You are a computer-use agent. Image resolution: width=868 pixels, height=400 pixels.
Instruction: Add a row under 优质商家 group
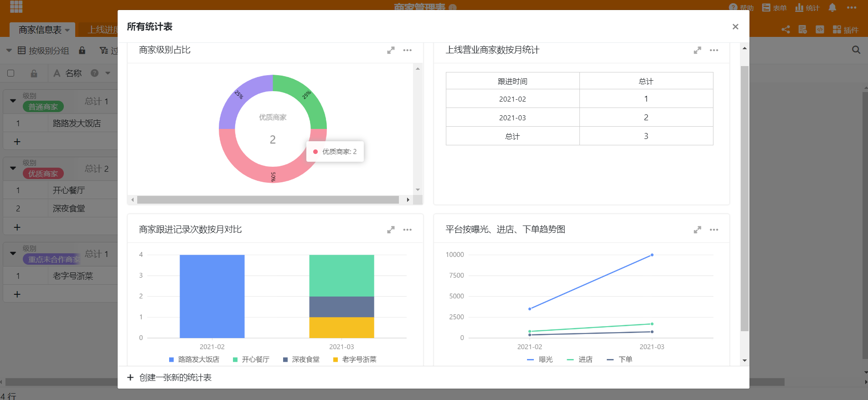pyautogui.click(x=17, y=227)
